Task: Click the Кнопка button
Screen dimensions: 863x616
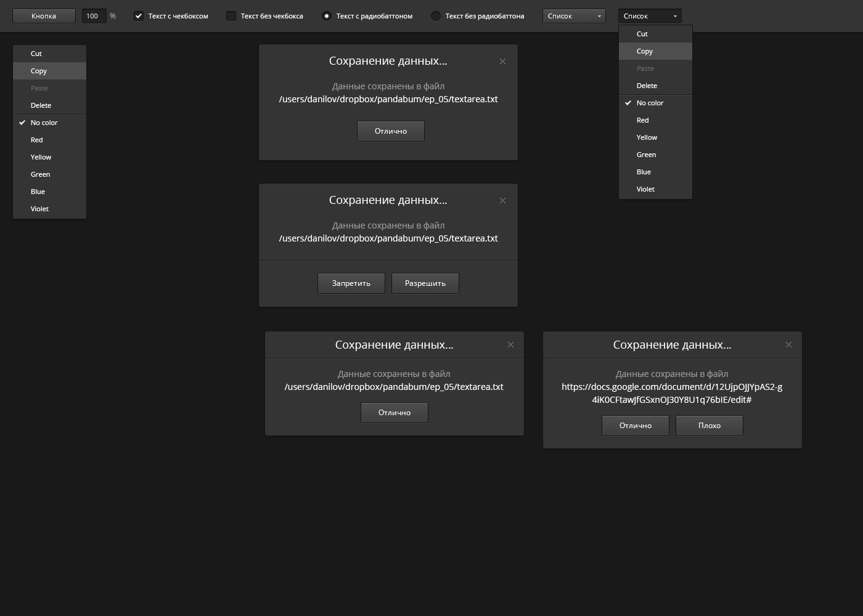Action: click(x=44, y=16)
